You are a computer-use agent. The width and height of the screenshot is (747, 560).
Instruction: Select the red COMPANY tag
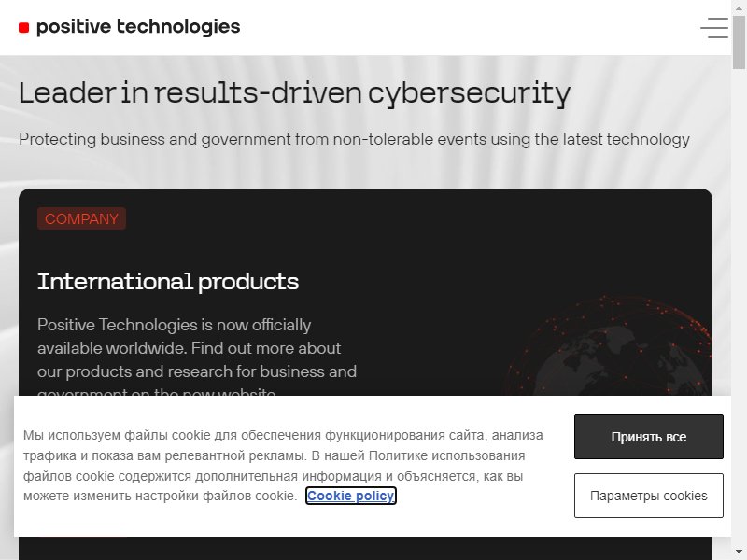[81, 218]
